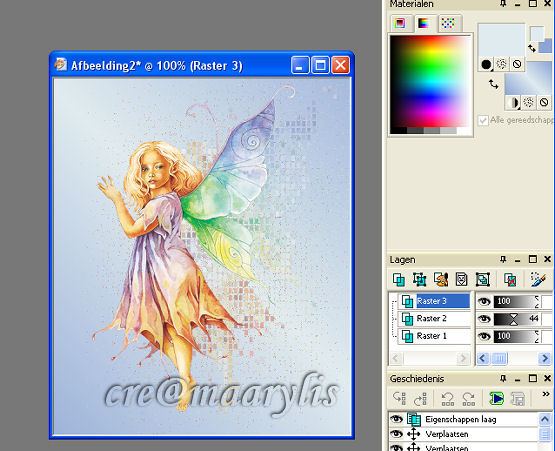Click the large foreground material box
The image size is (555, 451).
point(501,40)
